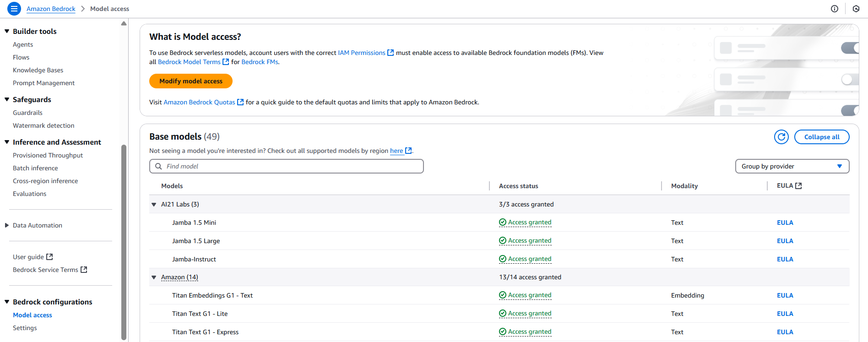Click external link icon next to IAM Permissions
The height and width of the screenshot is (342, 868).
tap(391, 53)
